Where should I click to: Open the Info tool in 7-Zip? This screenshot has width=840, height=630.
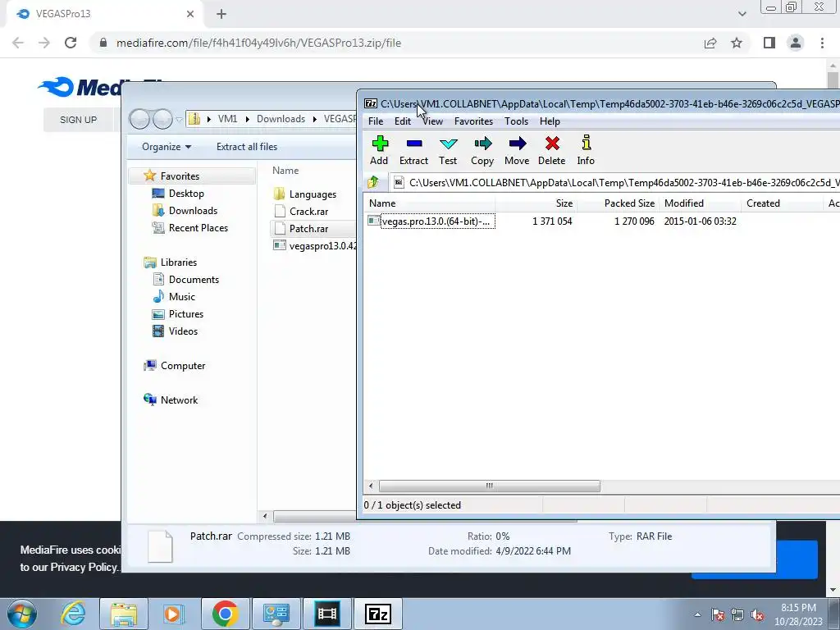coord(586,151)
